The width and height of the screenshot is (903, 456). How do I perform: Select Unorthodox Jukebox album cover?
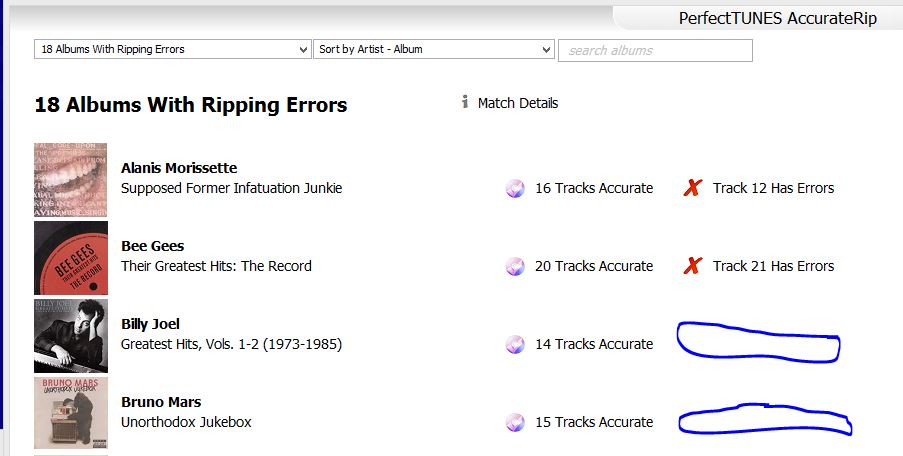click(x=71, y=414)
